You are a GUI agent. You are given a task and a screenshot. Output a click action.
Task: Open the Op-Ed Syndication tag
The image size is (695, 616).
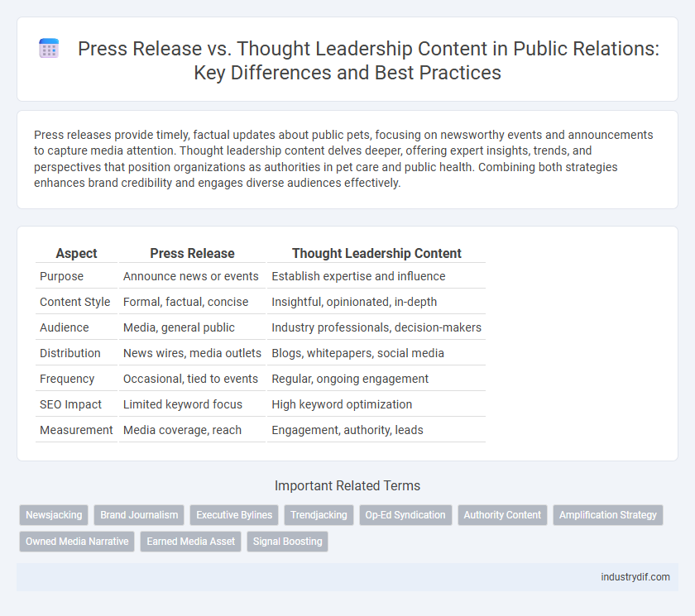405,515
